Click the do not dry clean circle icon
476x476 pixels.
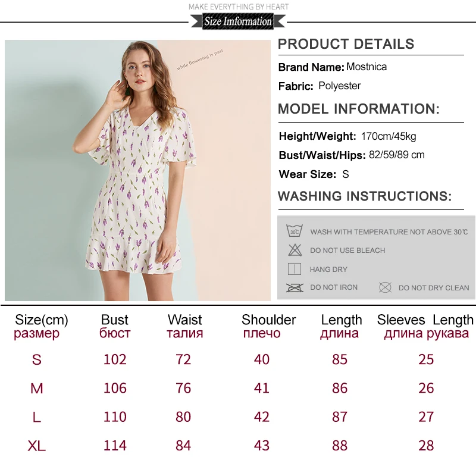(x=385, y=287)
